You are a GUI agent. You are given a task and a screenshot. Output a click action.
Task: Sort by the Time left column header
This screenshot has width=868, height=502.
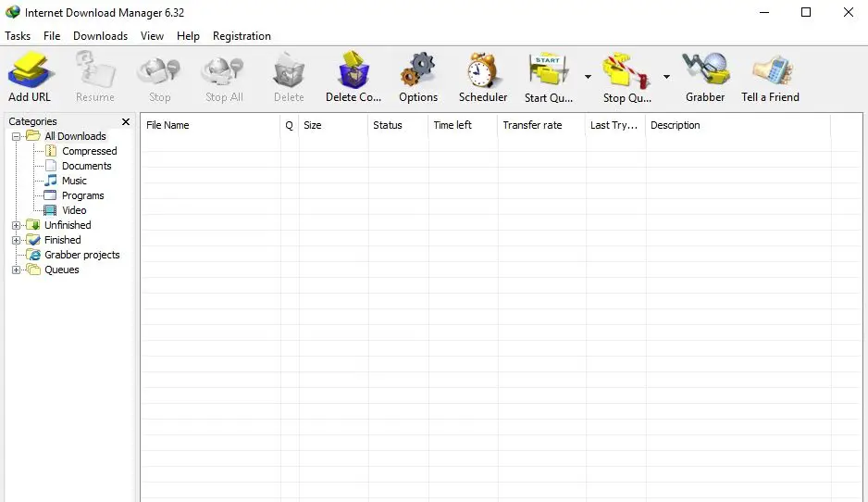(464, 125)
